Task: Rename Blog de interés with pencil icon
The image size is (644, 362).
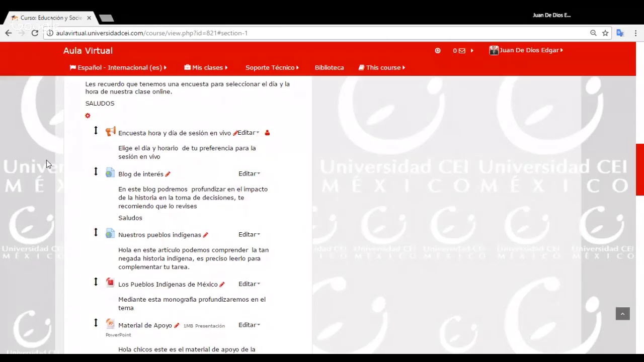Action: pyautogui.click(x=168, y=174)
